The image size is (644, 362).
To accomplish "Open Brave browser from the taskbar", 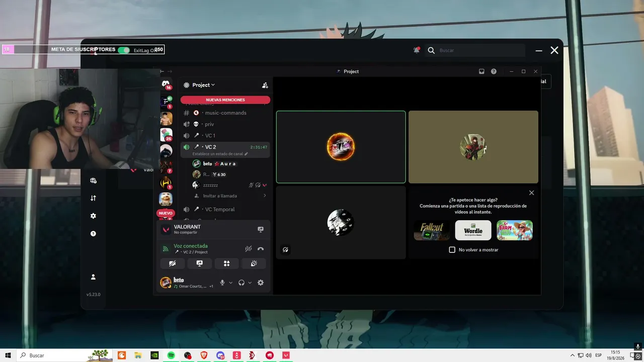I will [204, 355].
